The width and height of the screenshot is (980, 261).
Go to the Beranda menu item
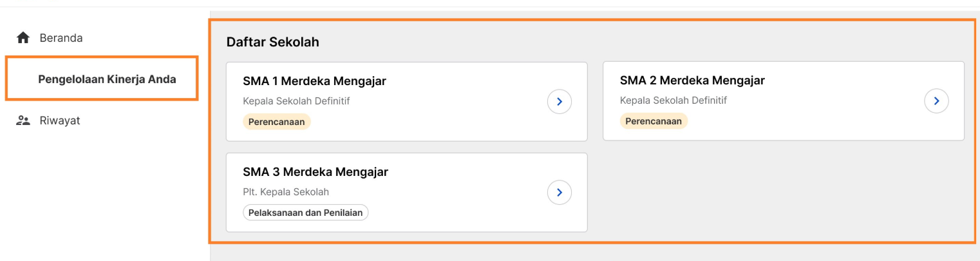tap(61, 38)
